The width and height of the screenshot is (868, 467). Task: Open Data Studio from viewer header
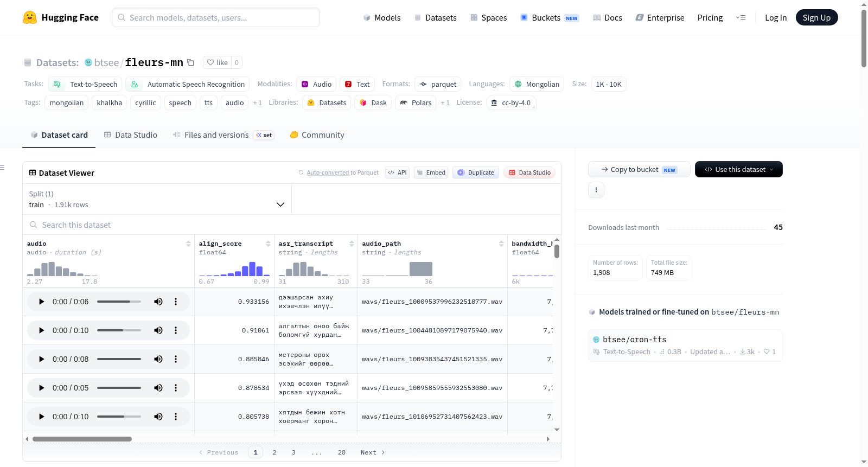(x=529, y=172)
